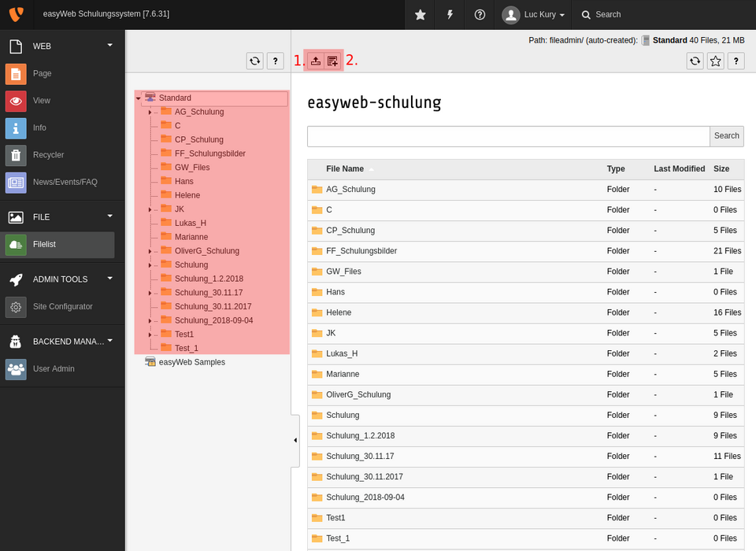Image resolution: width=756 pixels, height=551 pixels.
Task: Open the clear cache lightning menu
Action: click(450, 14)
